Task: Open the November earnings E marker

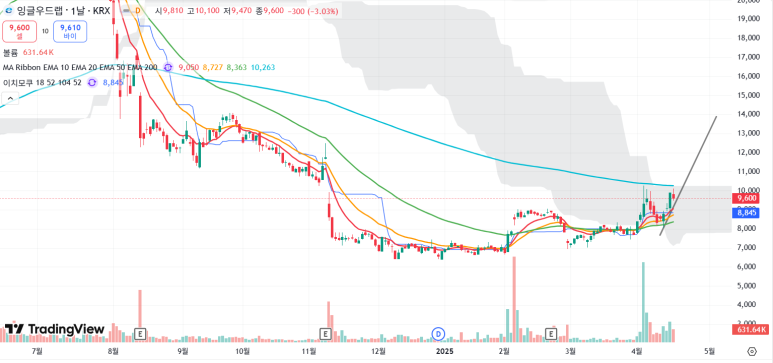Action: click(325, 334)
